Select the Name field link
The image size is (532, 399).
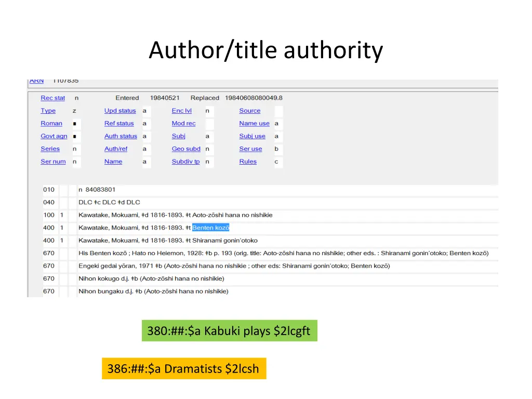click(x=113, y=162)
